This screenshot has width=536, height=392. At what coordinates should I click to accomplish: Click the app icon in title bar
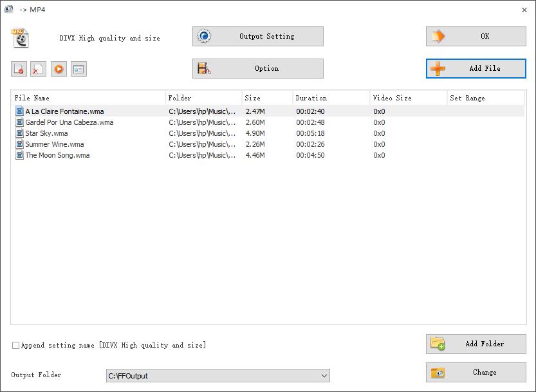tap(9, 9)
